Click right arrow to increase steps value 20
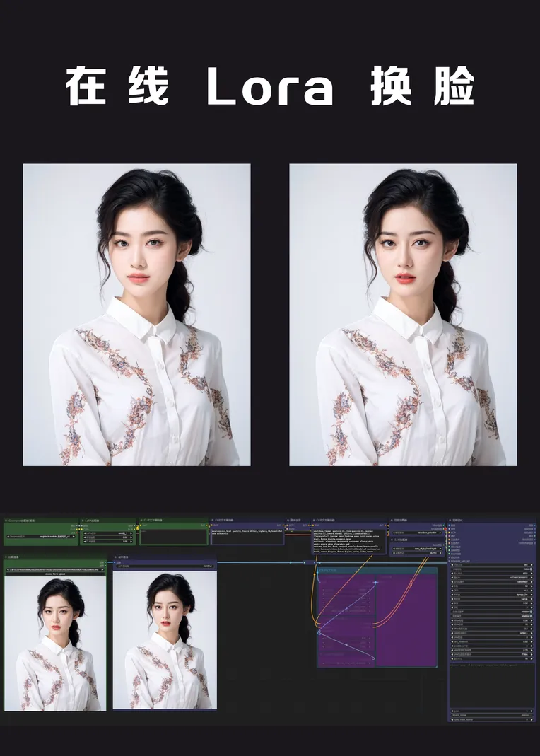This screenshot has width=540, height=756. click(x=532, y=586)
